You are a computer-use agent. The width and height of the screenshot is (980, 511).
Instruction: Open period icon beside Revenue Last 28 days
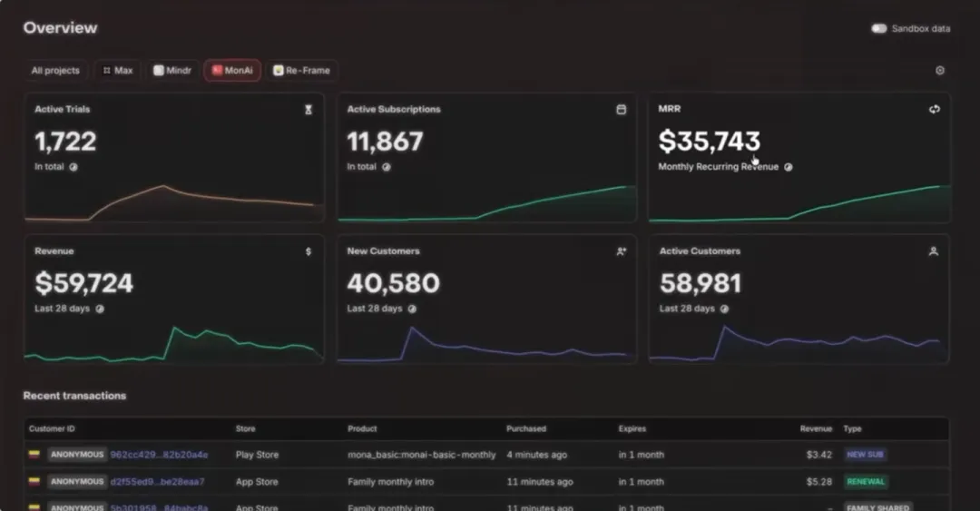[x=100, y=309]
